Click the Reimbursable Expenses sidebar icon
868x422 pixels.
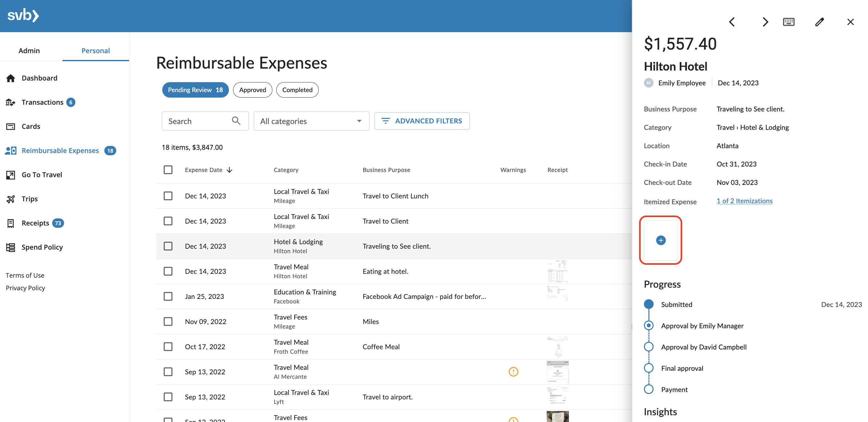11,150
